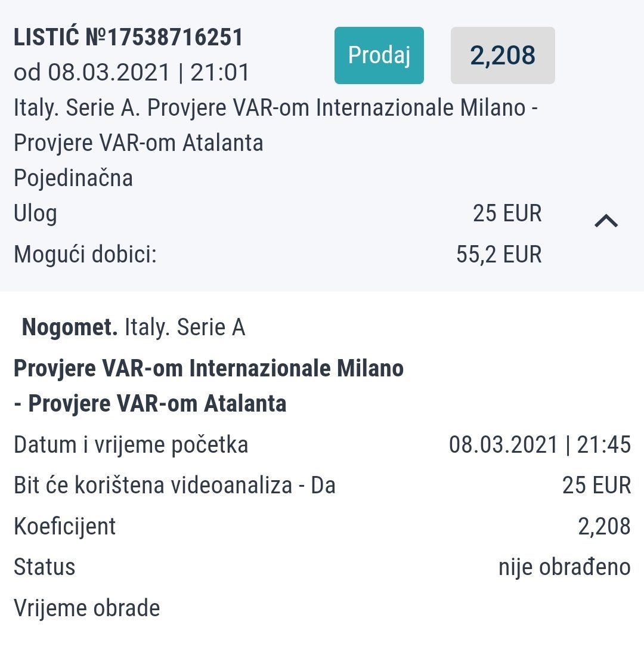Click the Pojedinačna bet type label

[73, 178]
